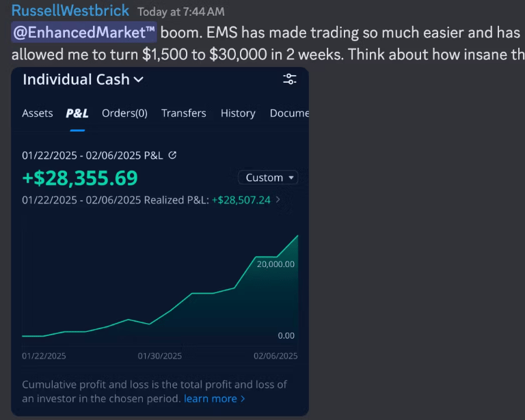Open RussellWestbrick's user profile name
525x420 pixels.
tap(70, 11)
